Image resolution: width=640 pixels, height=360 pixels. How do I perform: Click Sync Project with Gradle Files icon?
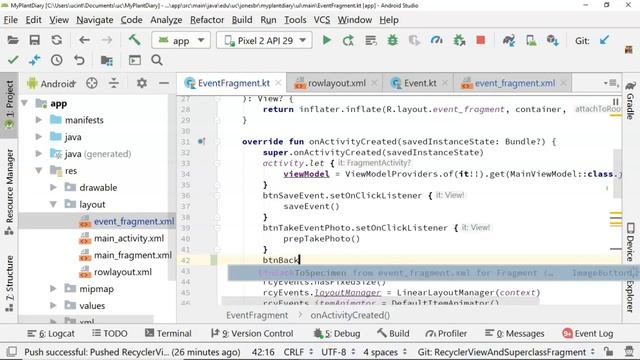[509, 40]
